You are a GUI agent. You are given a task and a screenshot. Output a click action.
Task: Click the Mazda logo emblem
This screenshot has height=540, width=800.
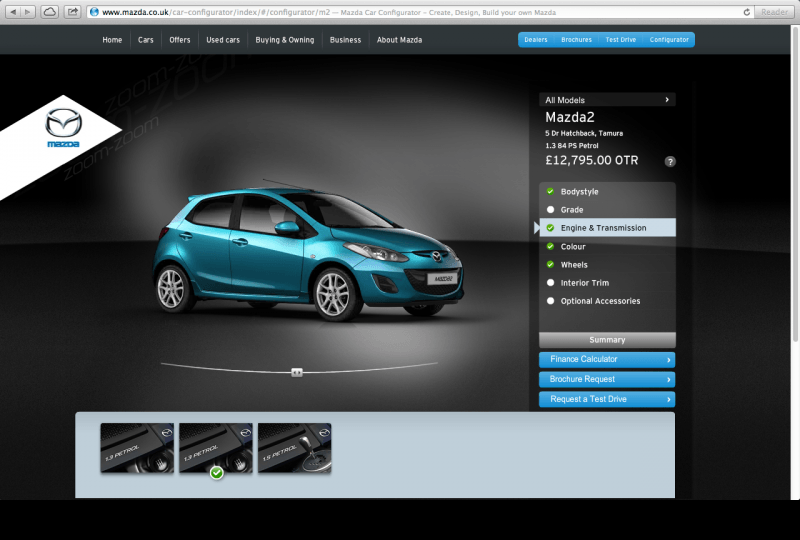click(x=63, y=128)
